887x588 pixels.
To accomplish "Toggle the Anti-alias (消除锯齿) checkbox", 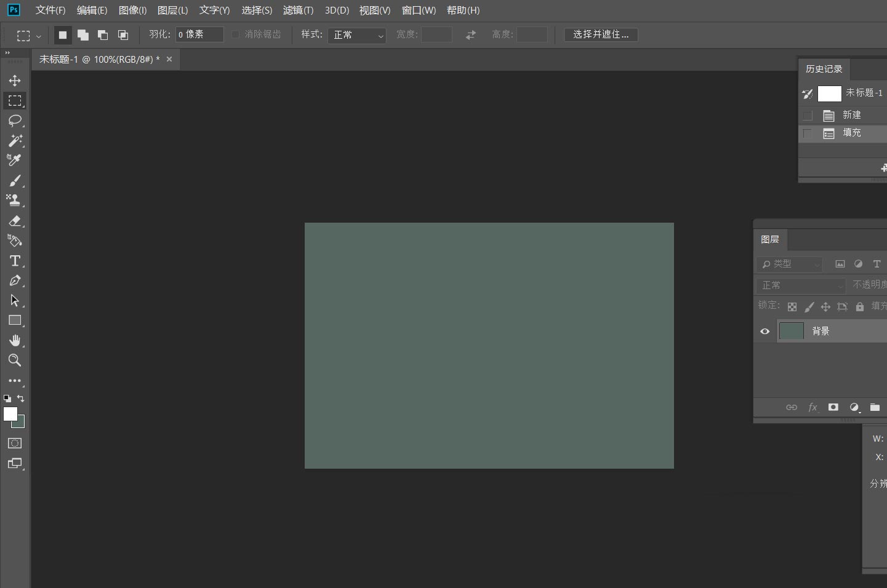I will coord(235,34).
